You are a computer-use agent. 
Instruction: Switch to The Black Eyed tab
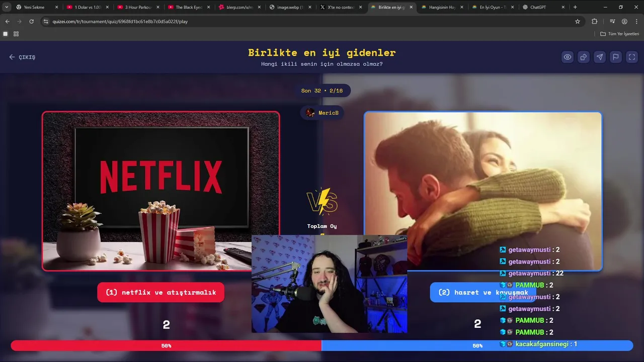pos(188,7)
